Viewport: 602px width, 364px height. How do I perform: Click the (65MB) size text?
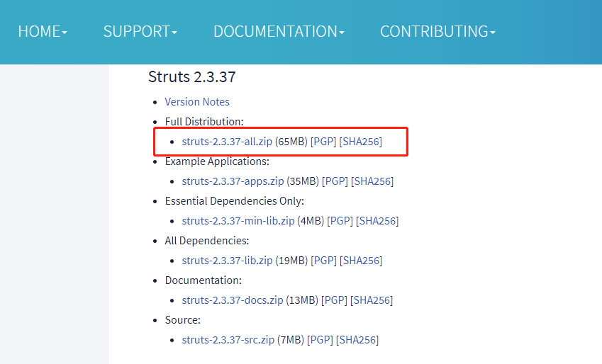[x=291, y=142]
